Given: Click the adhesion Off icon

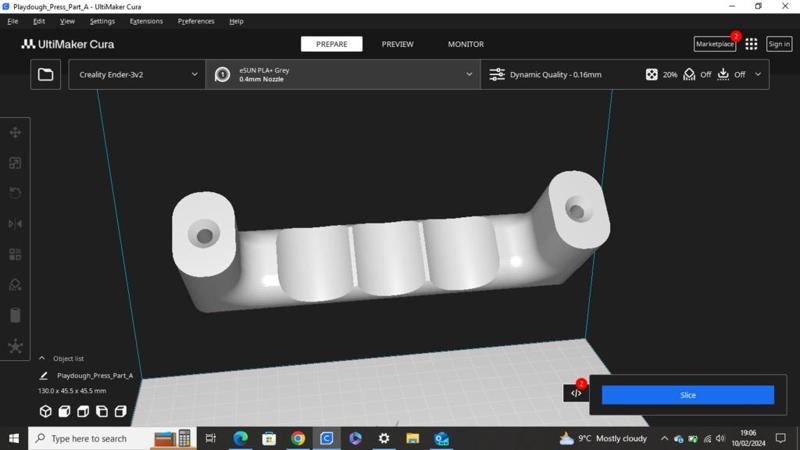Looking at the screenshot, I should pyautogui.click(x=723, y=74).
